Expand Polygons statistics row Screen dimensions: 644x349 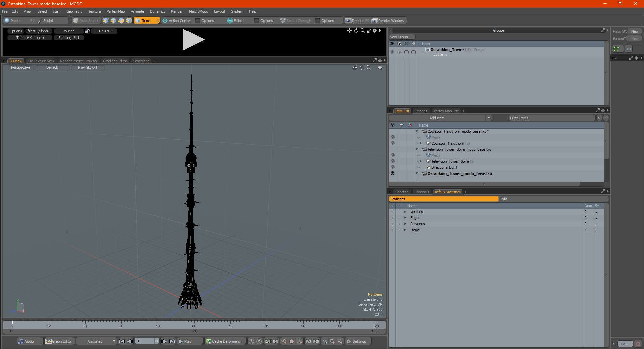click(405, 224)
